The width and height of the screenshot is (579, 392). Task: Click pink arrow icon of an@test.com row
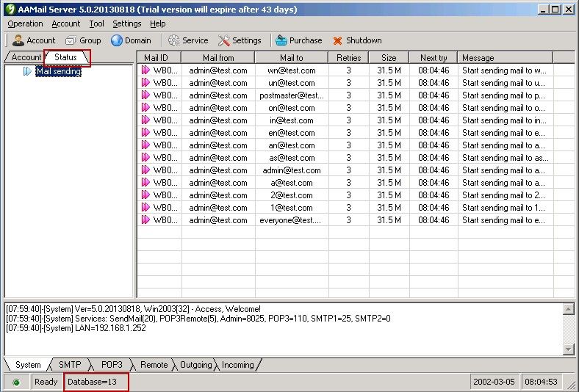coord(145,145)
